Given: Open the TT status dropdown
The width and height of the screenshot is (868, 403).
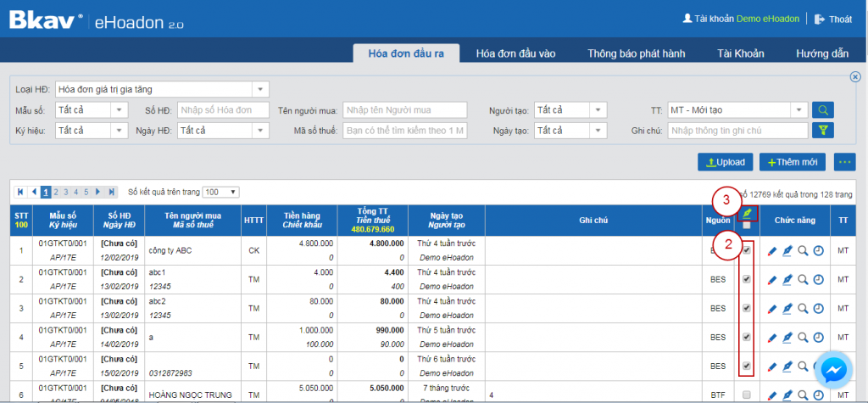Looking at the screenshot, I should pyautogui.click(x=798, y=109).
